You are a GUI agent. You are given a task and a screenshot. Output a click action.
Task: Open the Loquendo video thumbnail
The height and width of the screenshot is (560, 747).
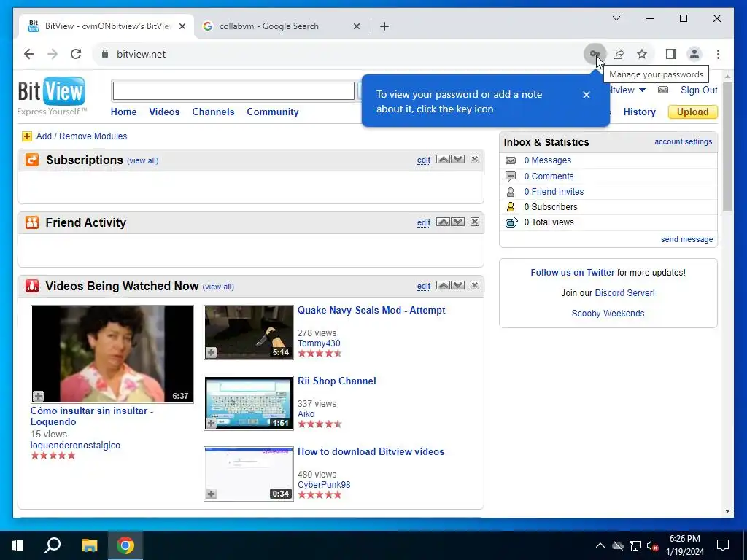pos(112,354)
